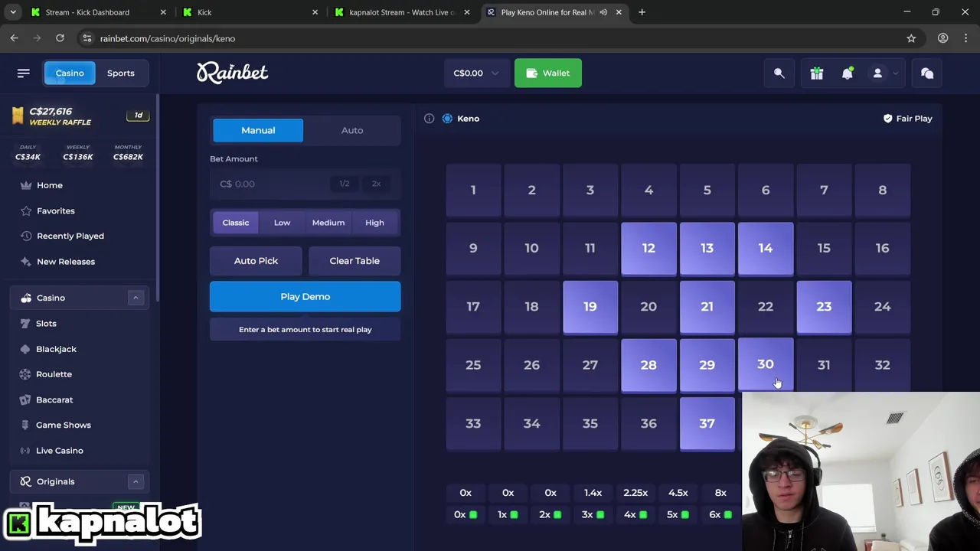Select Keno tile 20
The image size is (980, 551).
(648, 306)
